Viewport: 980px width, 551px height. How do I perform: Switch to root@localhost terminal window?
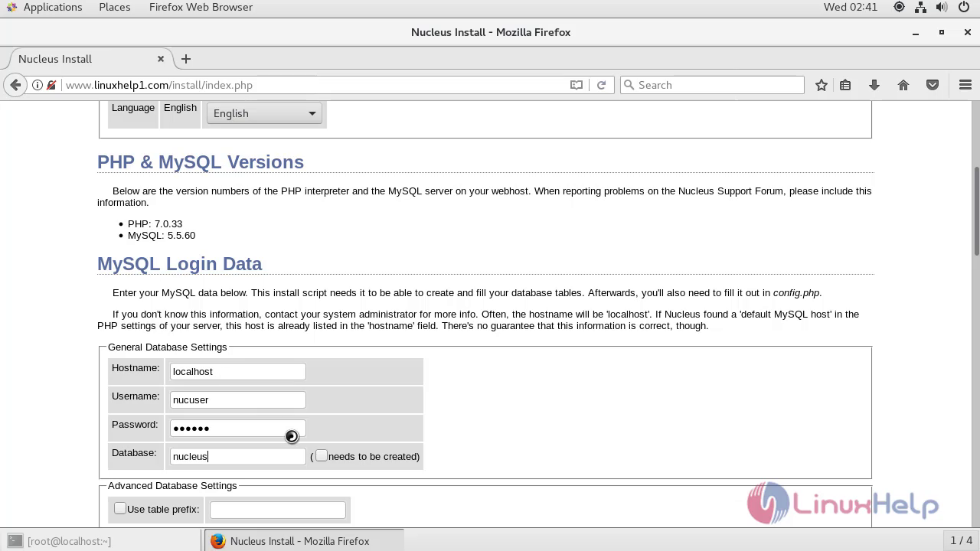tap(101, 541)
